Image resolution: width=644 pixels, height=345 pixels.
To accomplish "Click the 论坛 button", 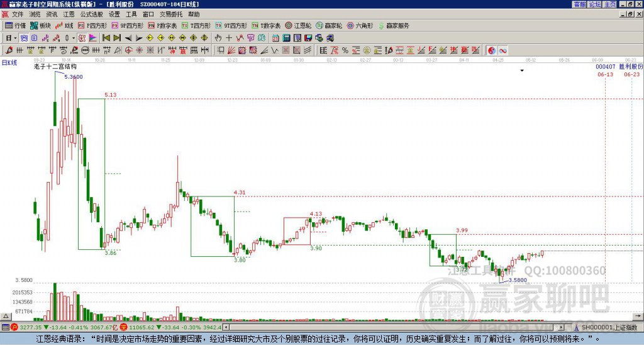I will pos(595,4).
